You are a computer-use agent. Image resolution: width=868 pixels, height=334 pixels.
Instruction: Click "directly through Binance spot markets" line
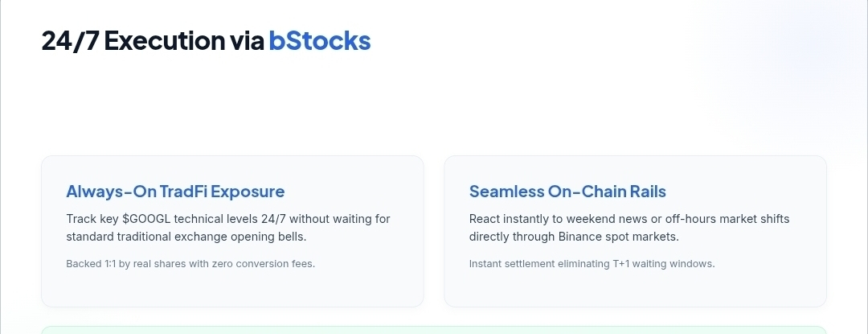574,237
